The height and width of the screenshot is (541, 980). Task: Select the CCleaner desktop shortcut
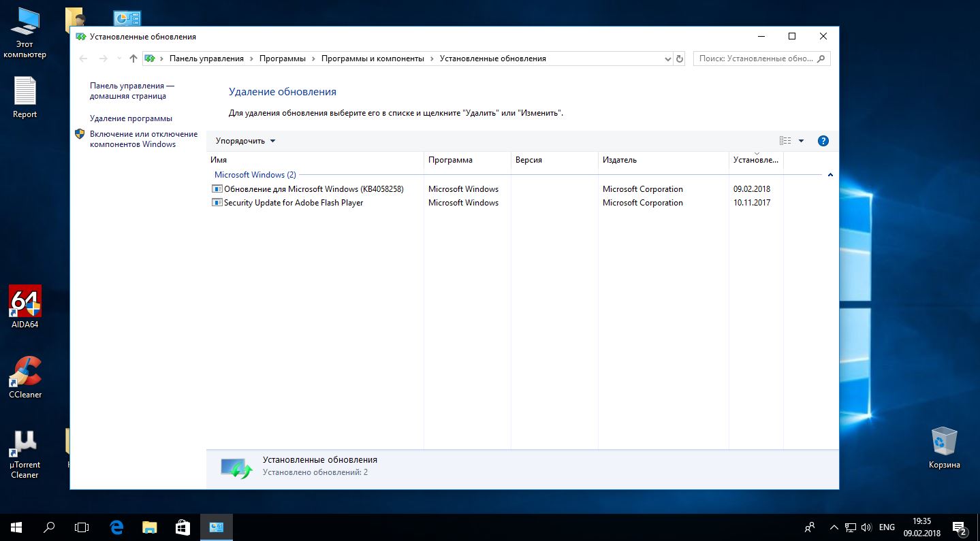tap(25, 377)
